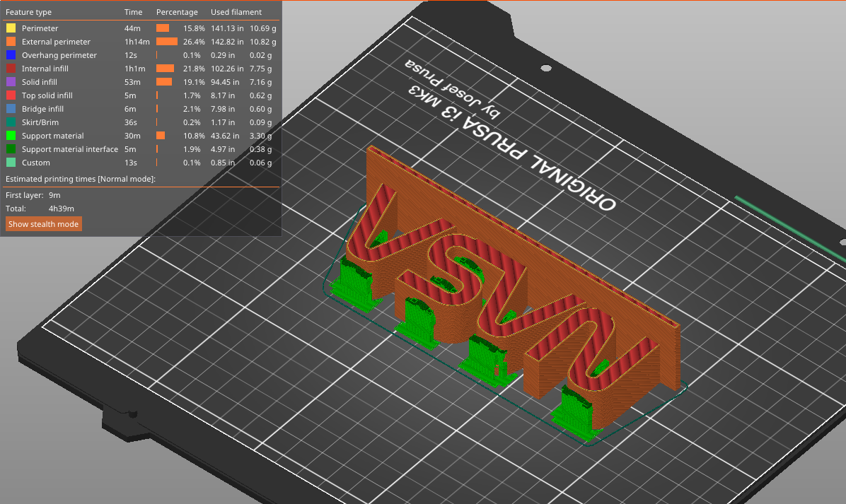Click the Internal infill color swatch
This screenshot has width=846, height=504.
pos(11,69)
